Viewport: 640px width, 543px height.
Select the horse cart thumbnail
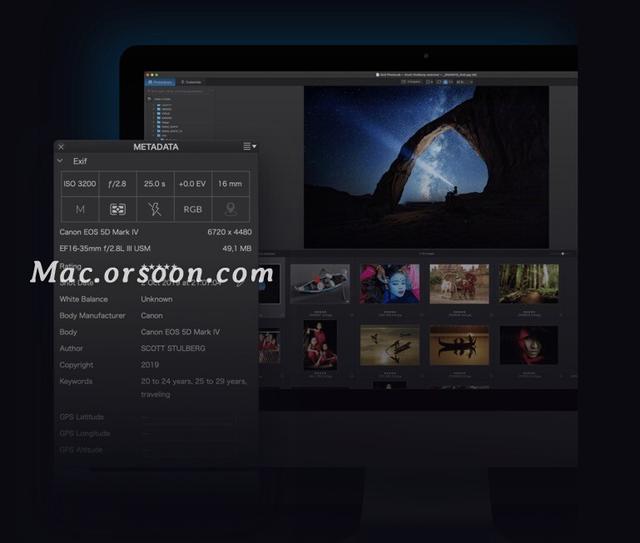tap(459, 284)
